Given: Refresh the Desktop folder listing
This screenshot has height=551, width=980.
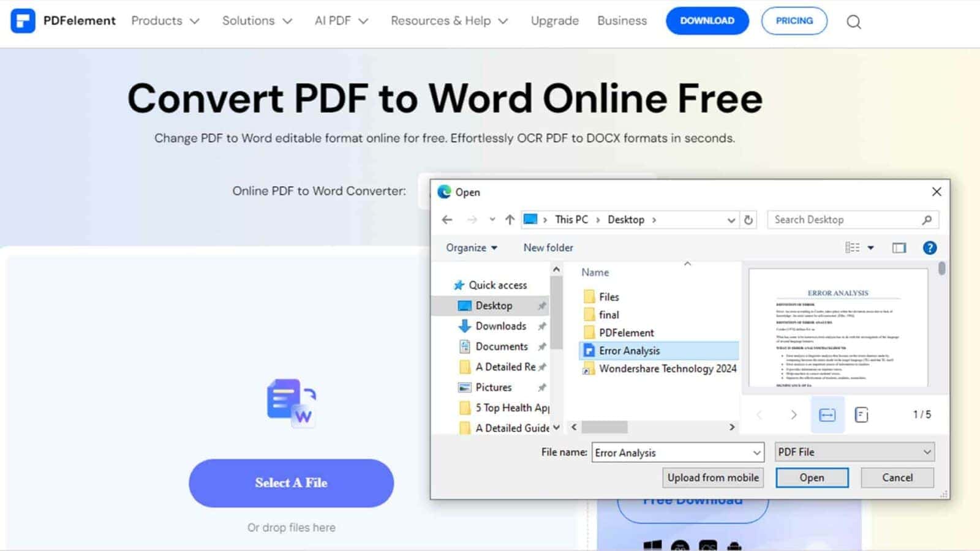Looking at the screenshot, I should pyautogui.click(x=748, y=220).
